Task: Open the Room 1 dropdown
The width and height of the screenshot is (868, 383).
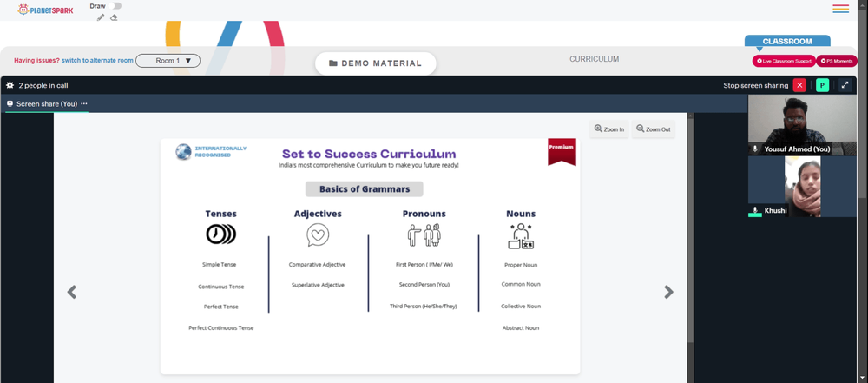Action: click(x=168, y=61)
